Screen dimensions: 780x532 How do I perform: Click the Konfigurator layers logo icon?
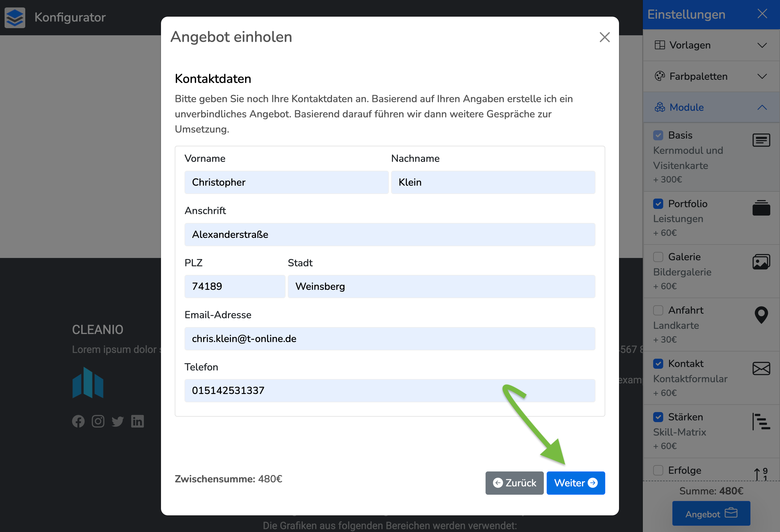15,18
